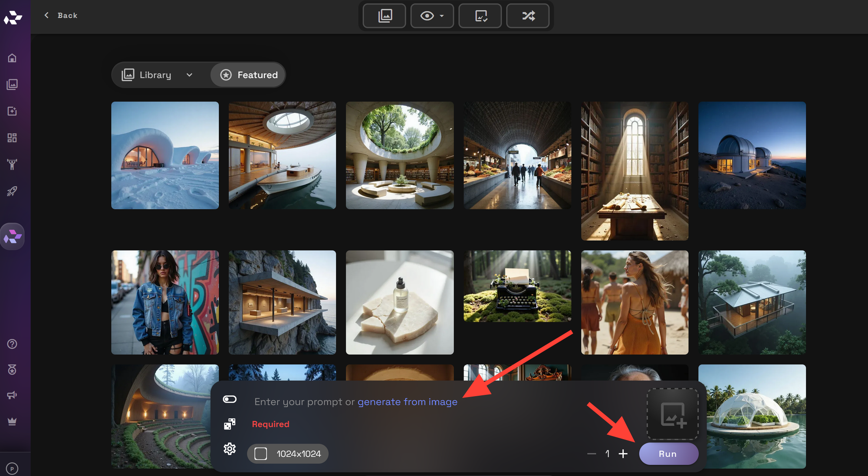Viewport: 868px width, 476px height.
Task: Go Back using top-left button
Action: pyautogui.click(x=61, y=15)
